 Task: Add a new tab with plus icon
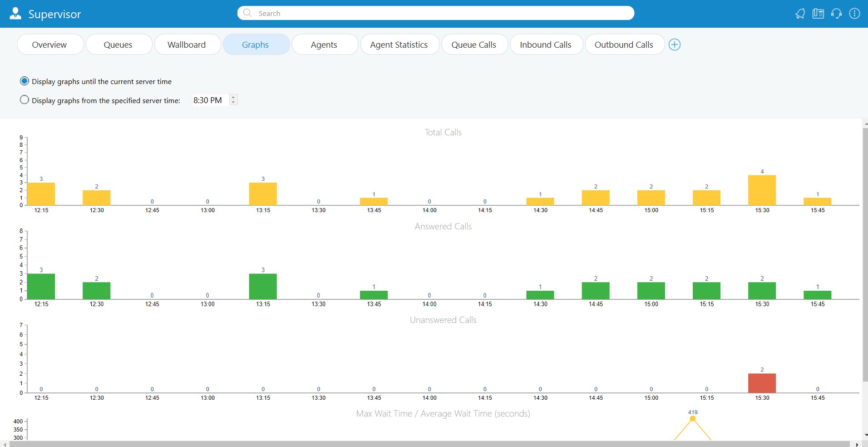675,45
